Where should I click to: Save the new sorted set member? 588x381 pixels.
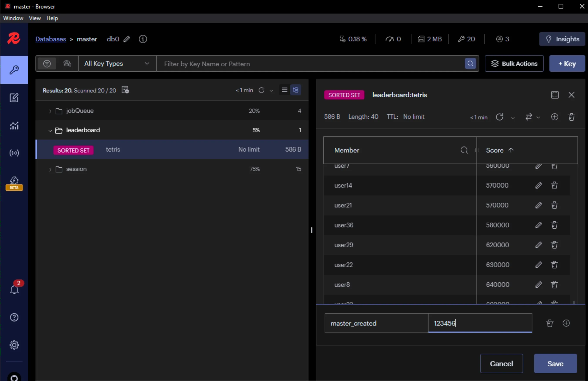tap(555, 363)
